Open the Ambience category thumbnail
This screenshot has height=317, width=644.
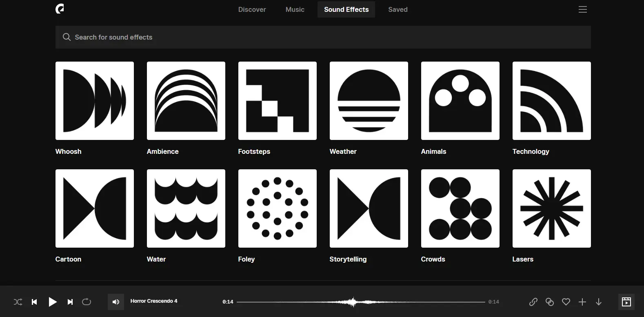(186, 101)
